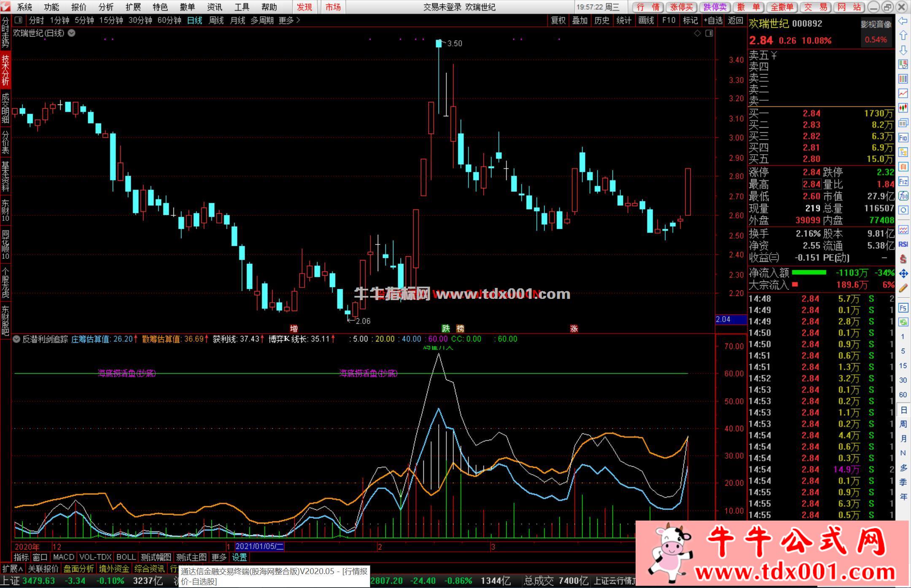Expand the 扩展∧ panel at bottom left
Viewport: 911px width, 588px height.
point(13,569)
